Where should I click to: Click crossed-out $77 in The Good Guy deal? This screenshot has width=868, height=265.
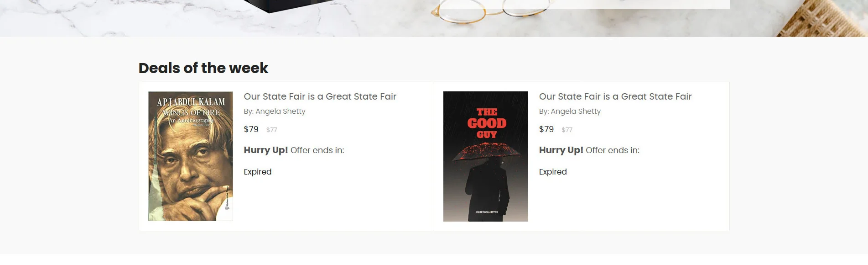pyautogui.click(x=567, y=130)
